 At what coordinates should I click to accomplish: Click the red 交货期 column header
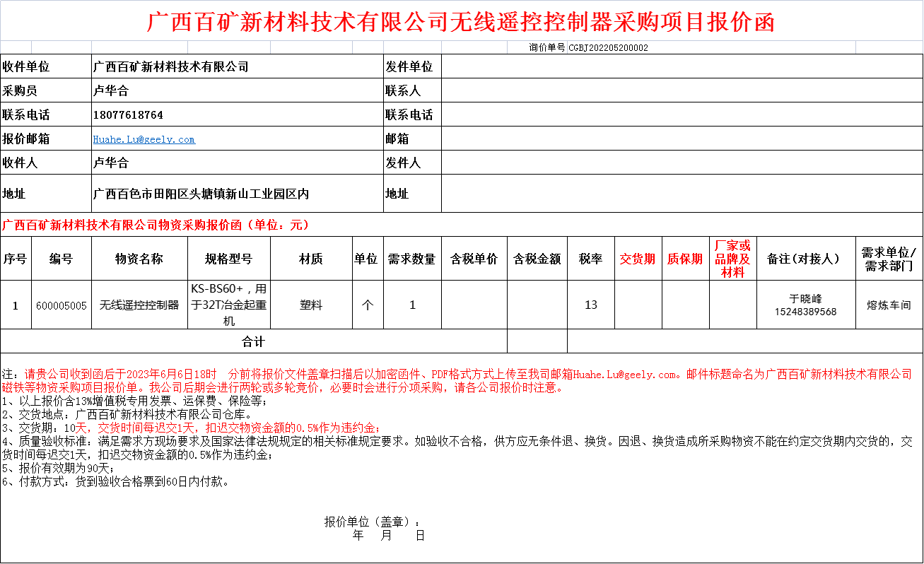click(x=638, y=259)
